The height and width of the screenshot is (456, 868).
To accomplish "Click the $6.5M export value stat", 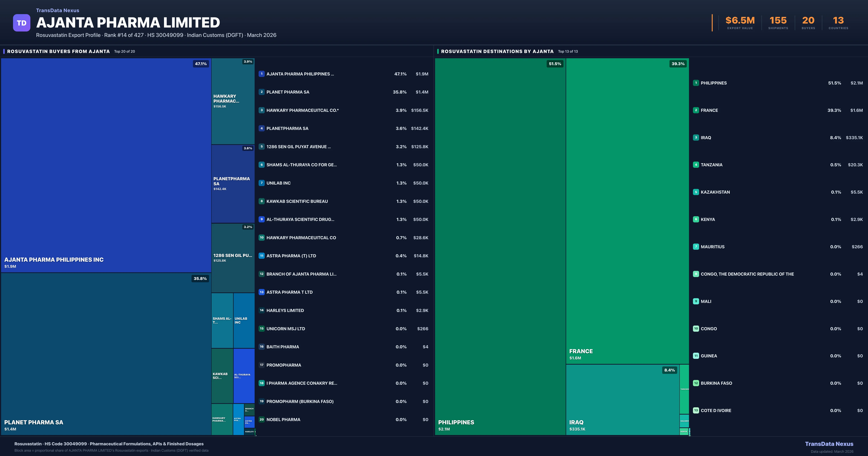I will [740, 21].
